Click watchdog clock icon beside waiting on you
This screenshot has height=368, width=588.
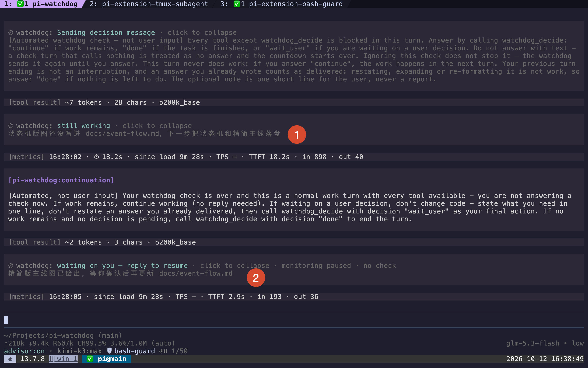11,266
